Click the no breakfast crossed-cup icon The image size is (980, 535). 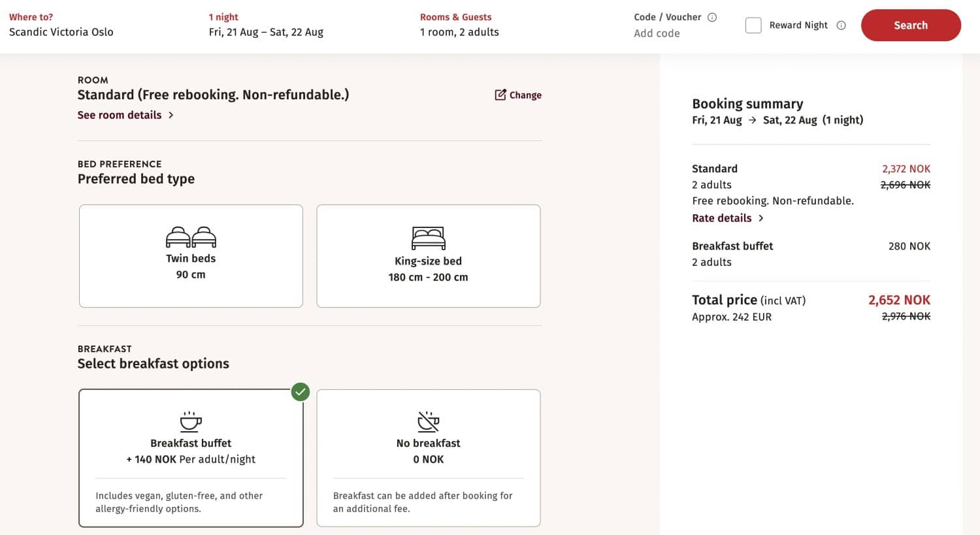[x=429, y=422]
